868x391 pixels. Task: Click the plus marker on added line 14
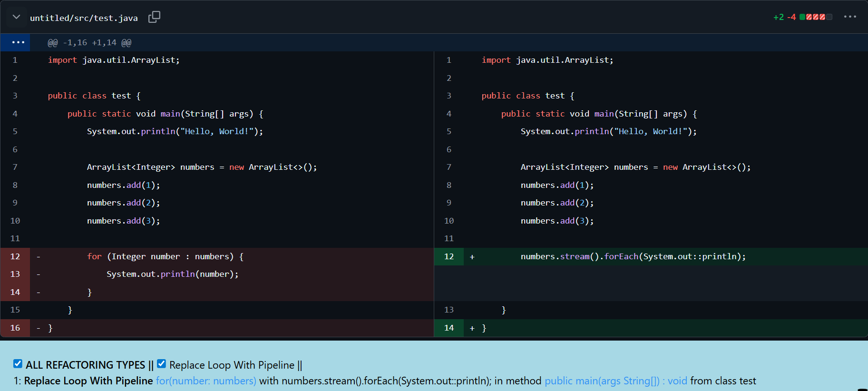(472, 328)
